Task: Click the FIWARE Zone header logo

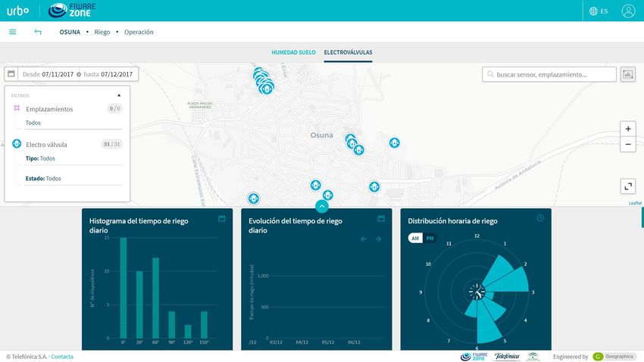Action: point(72,11)
